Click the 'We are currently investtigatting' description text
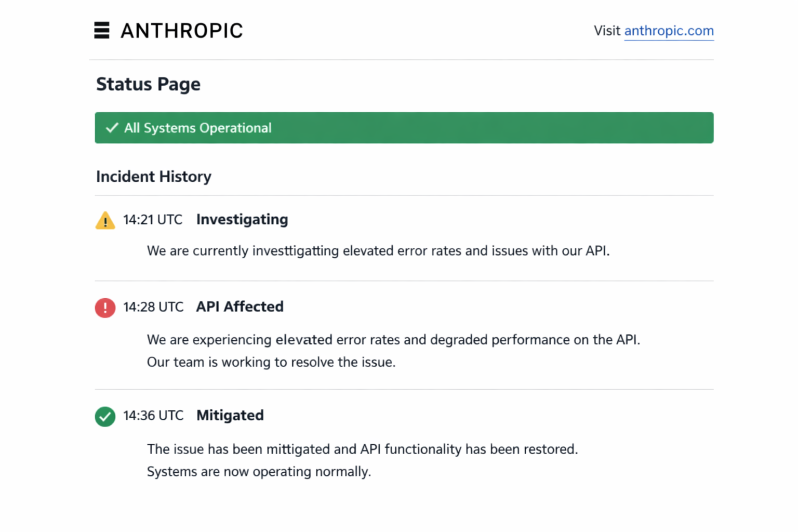This screenshot has height=532, width=798. [x=378, y=251]
